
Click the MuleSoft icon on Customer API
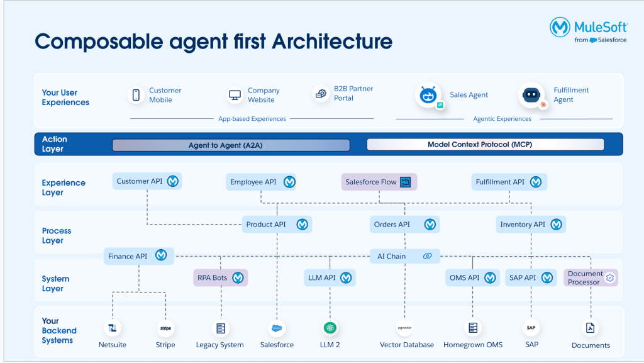click(173, 181)
